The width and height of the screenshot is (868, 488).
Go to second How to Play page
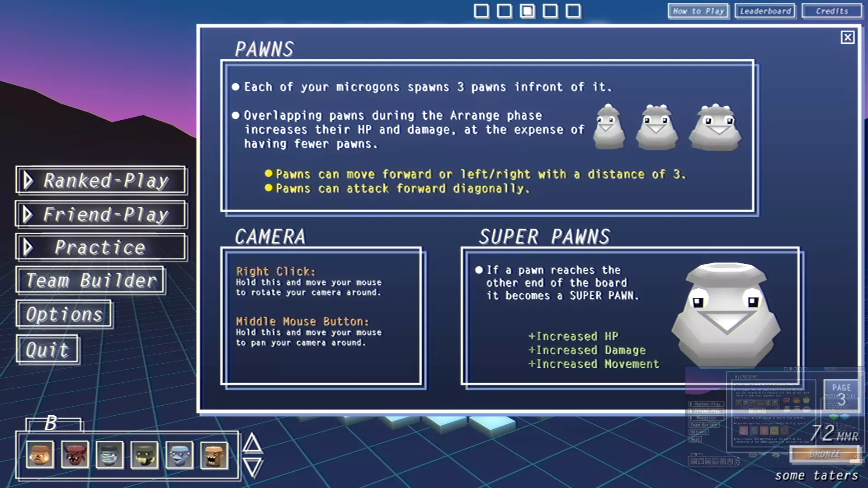(505, 11)
